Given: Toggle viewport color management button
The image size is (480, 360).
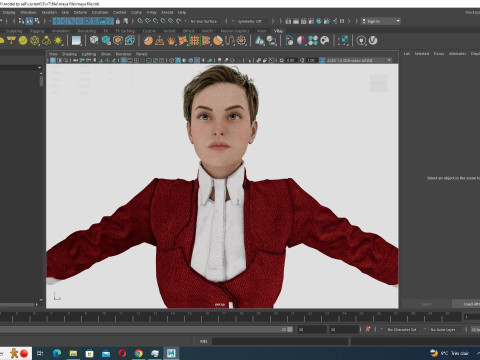Looking at the screenshot, I should click(x=322, y=60).
